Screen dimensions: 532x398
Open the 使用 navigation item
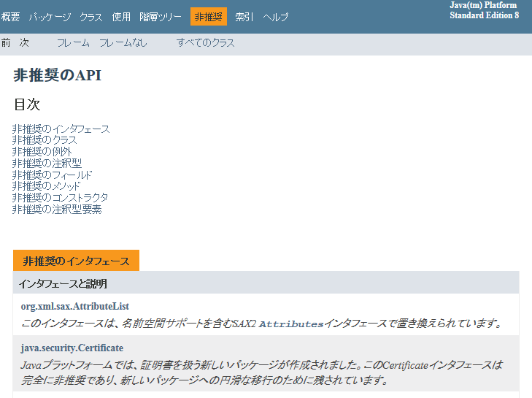pyautogui.click(x=121, y=17)
